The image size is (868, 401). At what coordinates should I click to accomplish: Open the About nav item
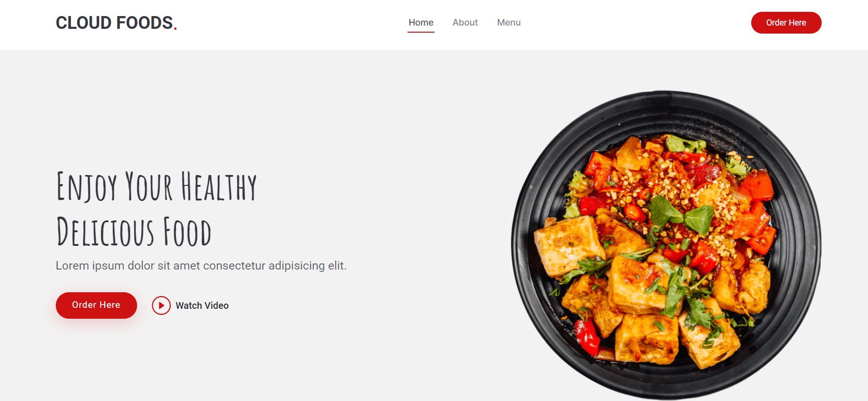tap(465, 23)
